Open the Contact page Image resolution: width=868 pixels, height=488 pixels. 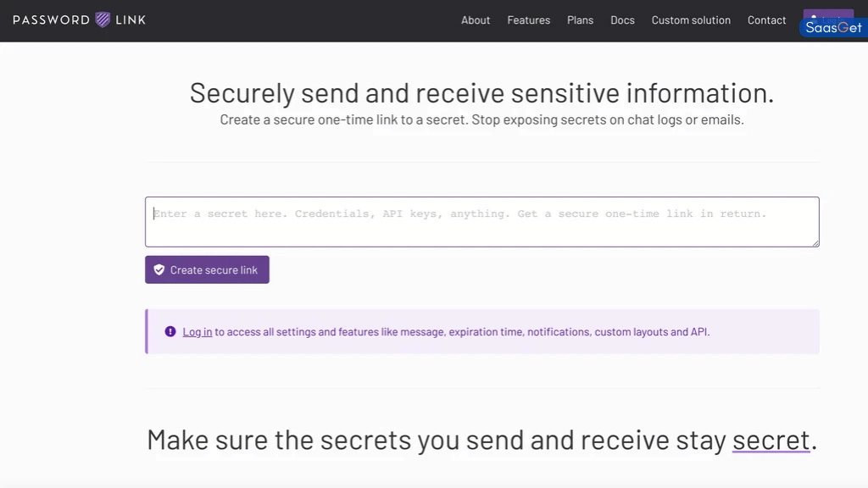pos(766,19)
